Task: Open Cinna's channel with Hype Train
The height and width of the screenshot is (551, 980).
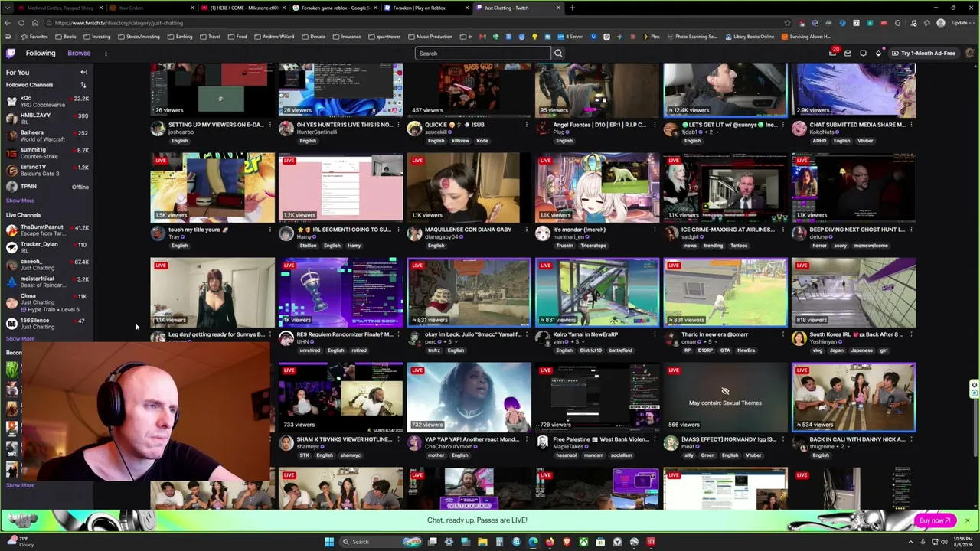Action: [x=47, y=302]
